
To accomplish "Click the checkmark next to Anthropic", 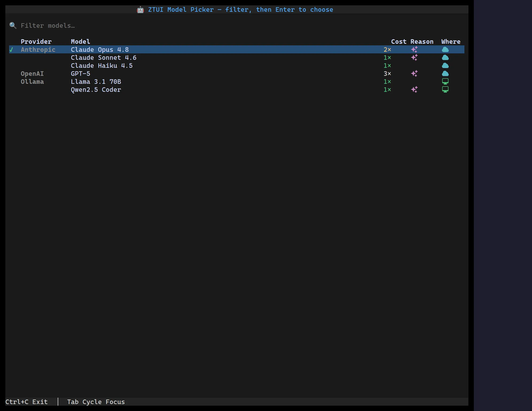I will click(x=11, y=50).
